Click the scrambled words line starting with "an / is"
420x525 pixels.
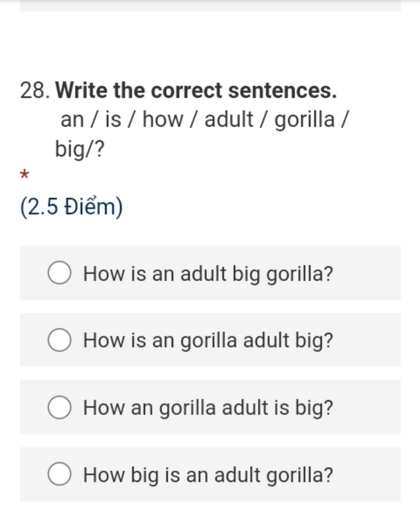tap(204, 120)
